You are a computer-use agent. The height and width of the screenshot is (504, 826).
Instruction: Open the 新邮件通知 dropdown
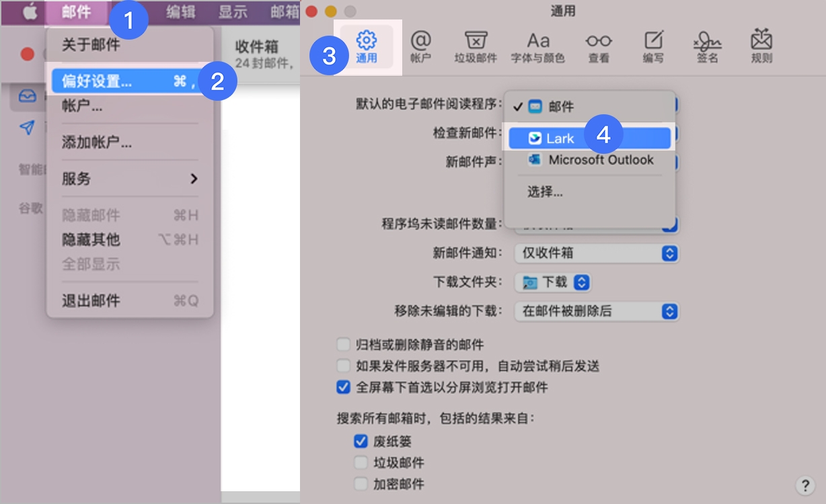coord(597,253)
